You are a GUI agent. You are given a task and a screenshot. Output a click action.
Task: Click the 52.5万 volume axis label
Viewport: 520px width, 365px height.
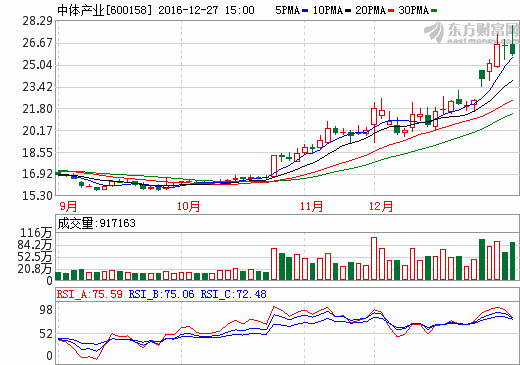coord(35,257)
